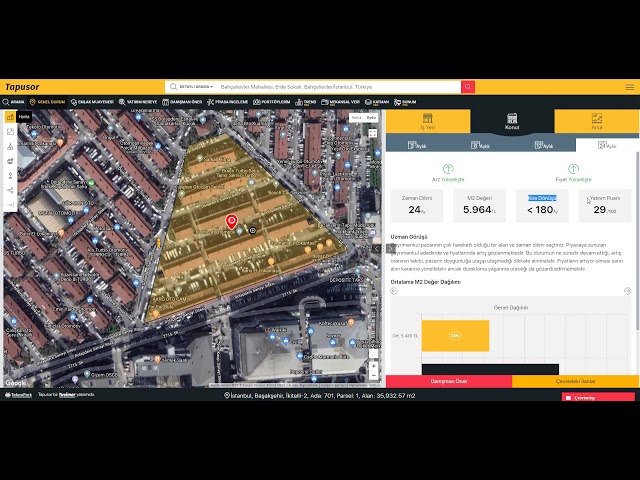The height and width of the screenshot is (480, 640).
Task: Click the Google logo on the map
Action: pyautogui.click(x=16, y=383)
